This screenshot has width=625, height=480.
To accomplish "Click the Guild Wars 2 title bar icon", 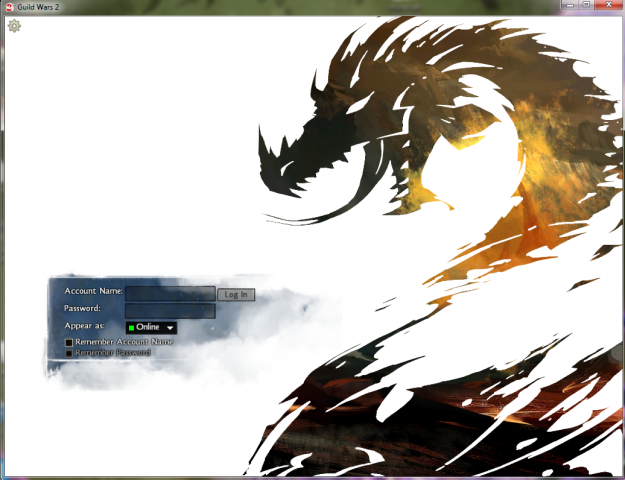I will point(8,7).
